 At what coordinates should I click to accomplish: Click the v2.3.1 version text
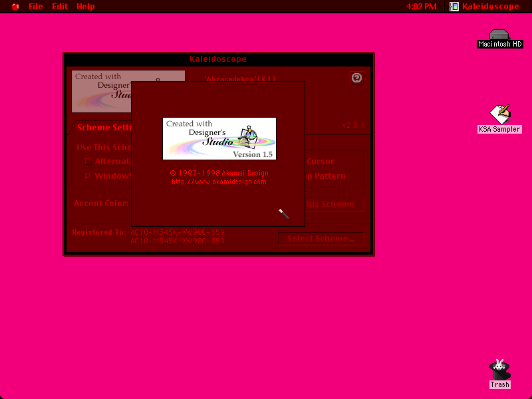click(353, 125)
